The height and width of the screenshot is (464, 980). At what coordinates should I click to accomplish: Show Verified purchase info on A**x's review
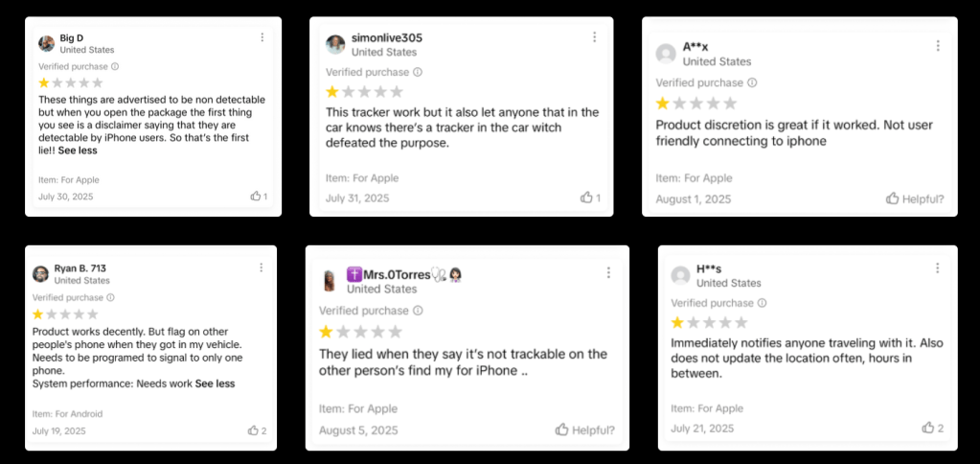click(x=751, y=83)
